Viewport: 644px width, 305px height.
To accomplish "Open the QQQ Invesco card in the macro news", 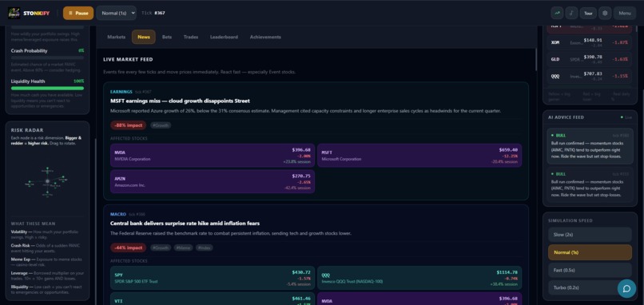I will click(x=419, y=278).
